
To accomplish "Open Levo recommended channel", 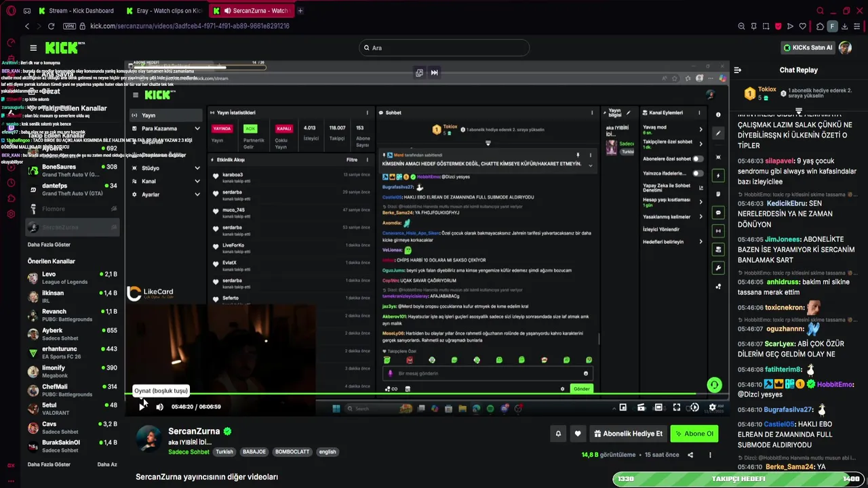I will (x=73, y=278).
